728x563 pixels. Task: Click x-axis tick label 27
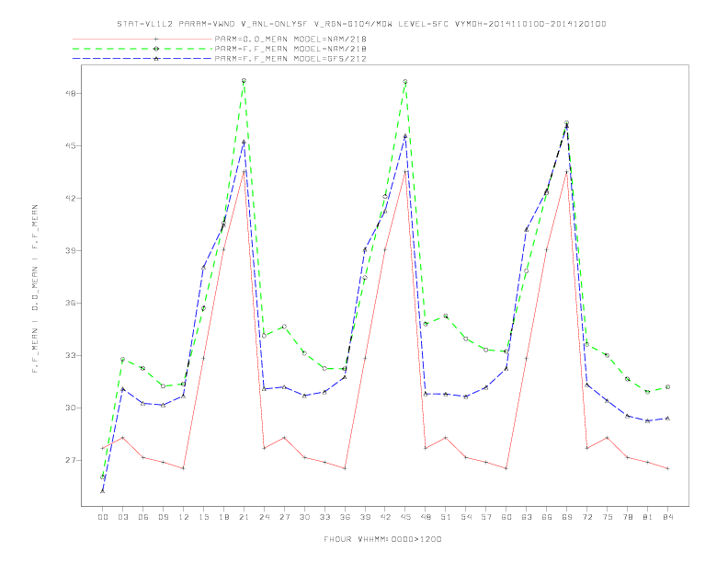284,517
